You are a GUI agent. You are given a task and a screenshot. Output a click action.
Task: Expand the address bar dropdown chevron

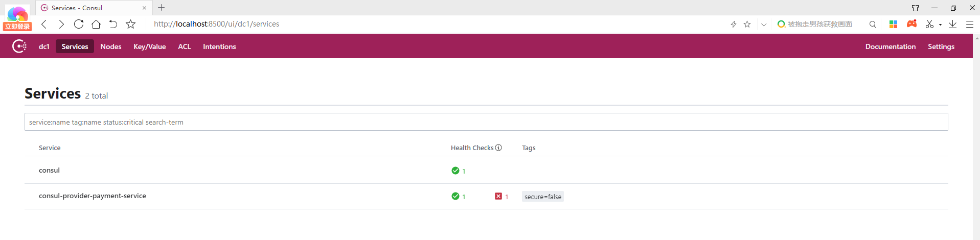(x=764, y=25)
